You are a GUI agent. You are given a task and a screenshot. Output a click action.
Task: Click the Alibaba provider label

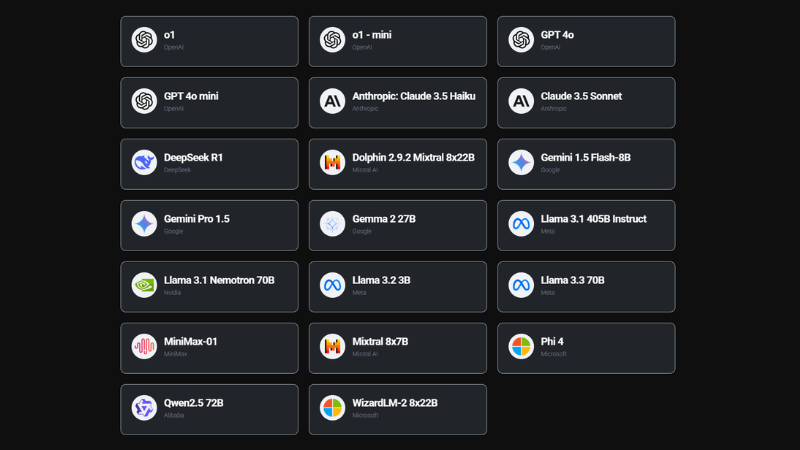pos(174,415)
